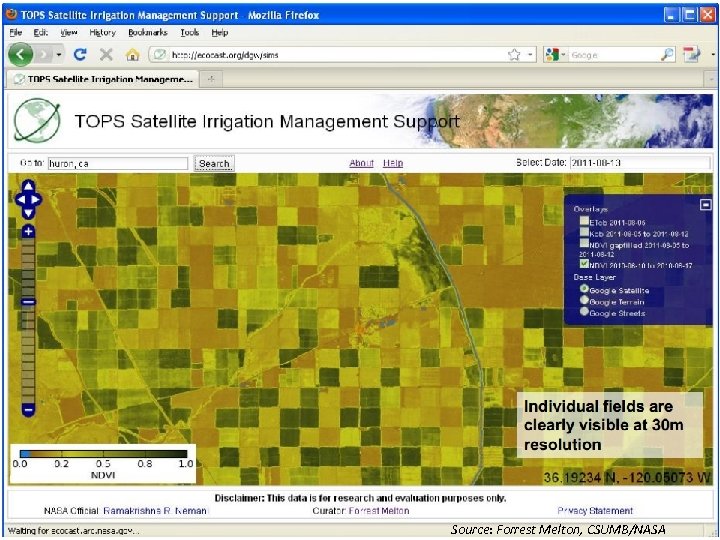This screenshot has height=540, width=720.
Task: Open the Privacy Statement link
Action: pos(595,511)
